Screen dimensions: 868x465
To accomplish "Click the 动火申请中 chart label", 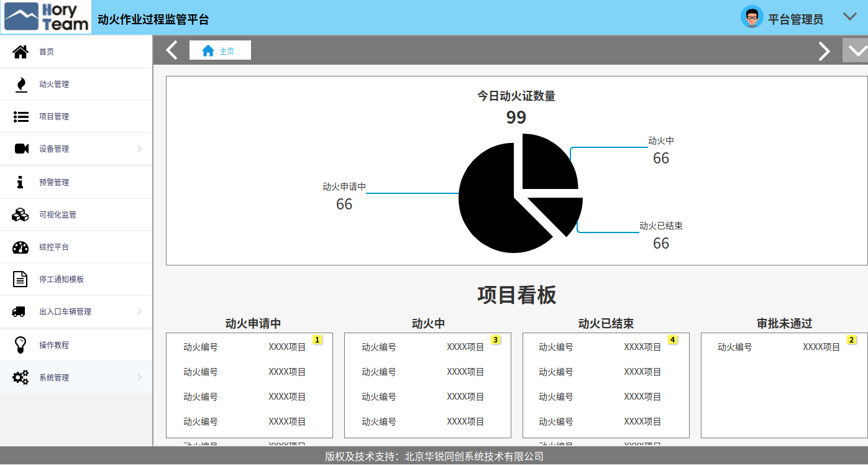I will point(344,186).
